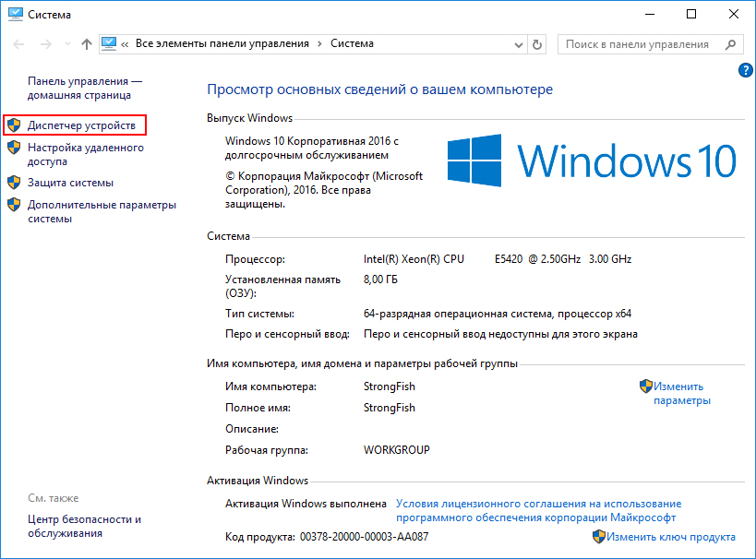The image size is (756, 559).
Task: Close the Система window
Action: pos(733,14)
